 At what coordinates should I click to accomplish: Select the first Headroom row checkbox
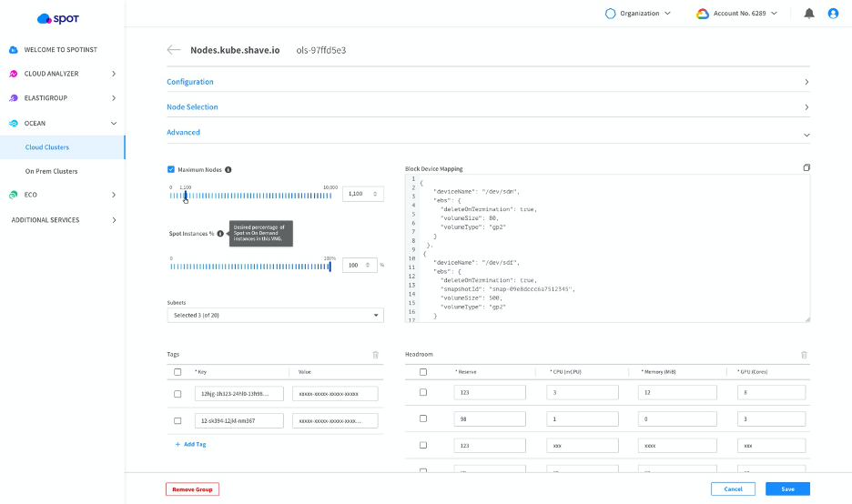[422, 393]
